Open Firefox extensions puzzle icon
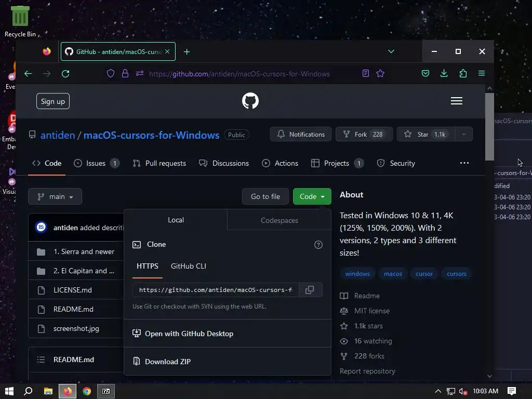The width and height of the screenshot is (532, 399). pos(463,74)
